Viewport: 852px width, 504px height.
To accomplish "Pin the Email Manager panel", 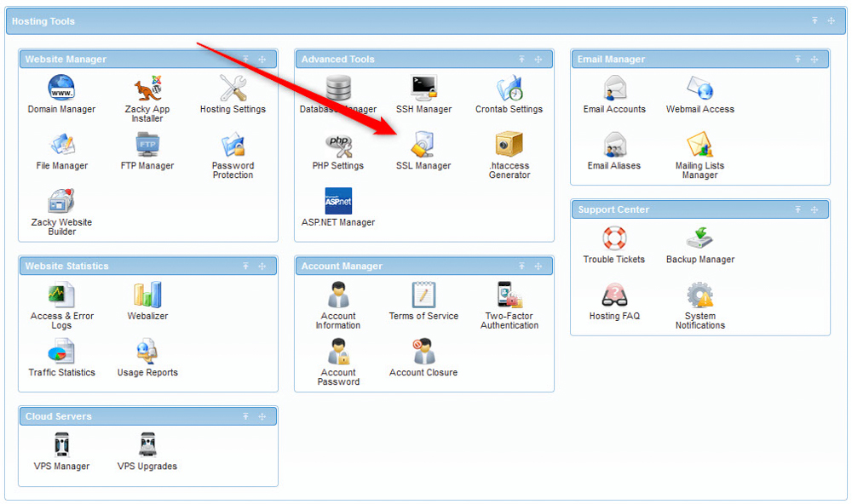I will [798, 59].
